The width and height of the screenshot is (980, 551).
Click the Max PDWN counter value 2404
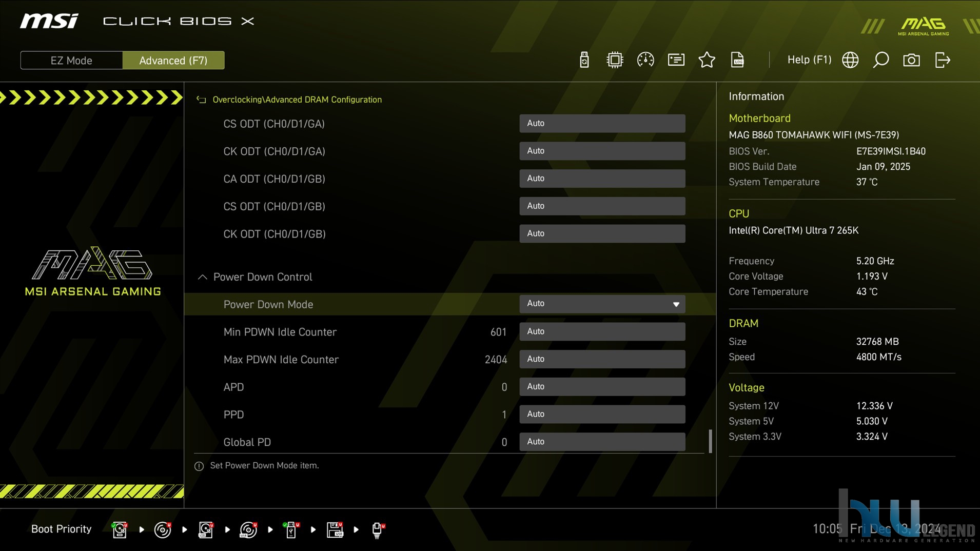click(496, 360)
